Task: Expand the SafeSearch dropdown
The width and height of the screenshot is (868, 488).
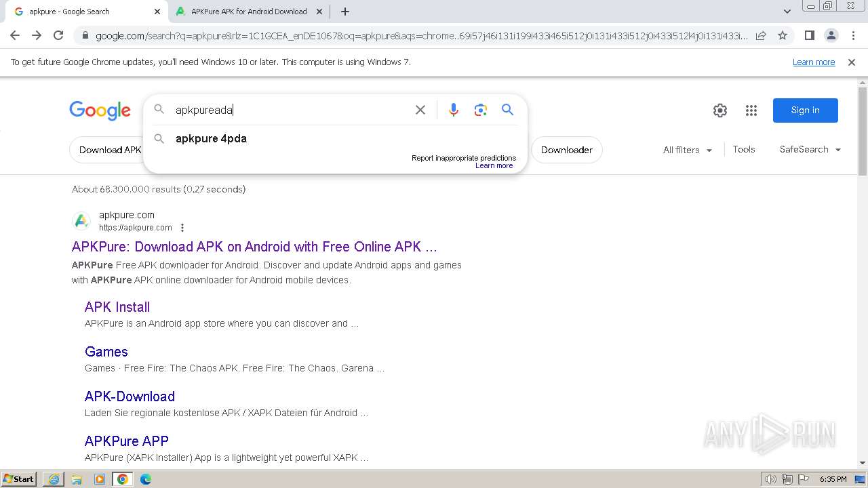Action: 810,149
